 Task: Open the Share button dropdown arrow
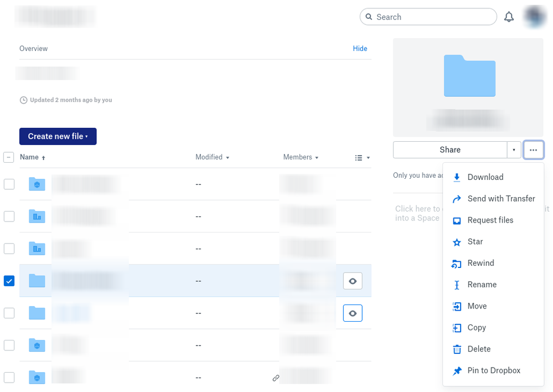514,150
